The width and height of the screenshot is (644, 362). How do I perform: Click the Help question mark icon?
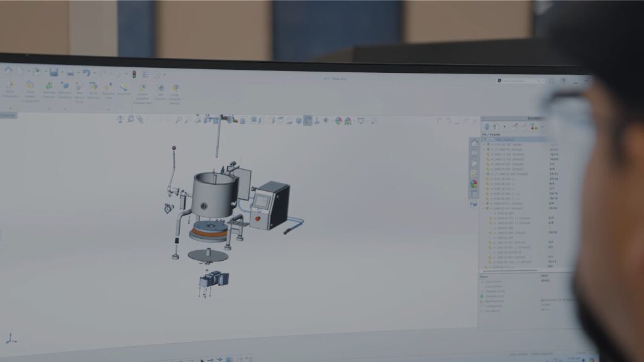(563, 81)
